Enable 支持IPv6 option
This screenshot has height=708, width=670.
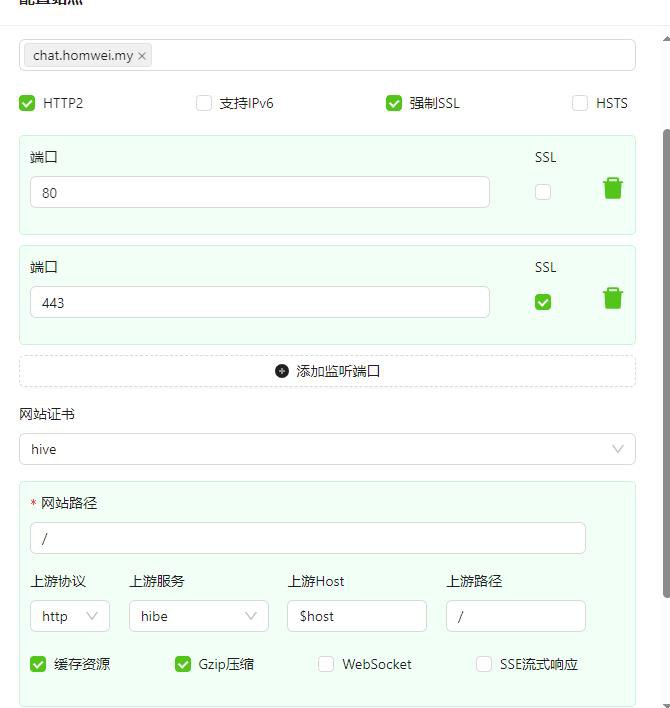point(204,103)
